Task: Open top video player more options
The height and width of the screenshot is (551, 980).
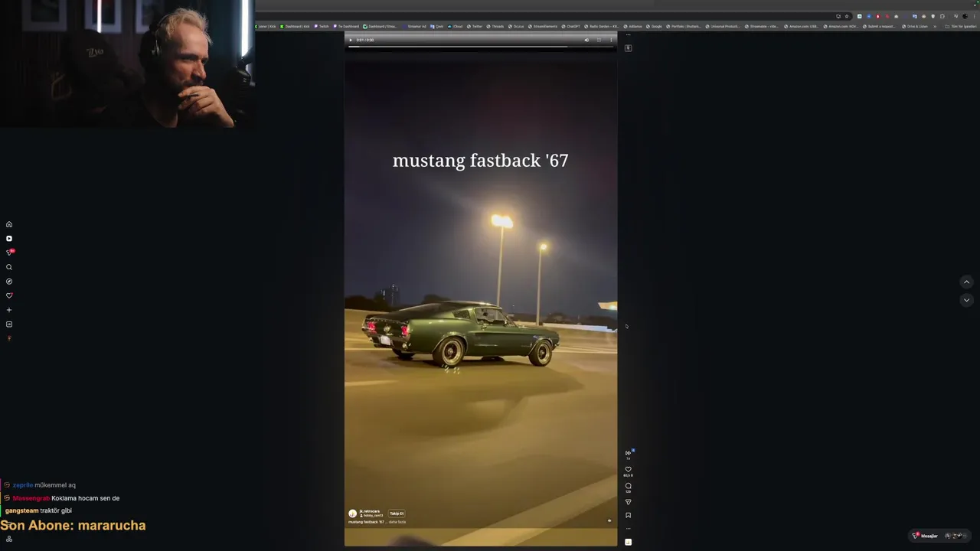Action: click(611, 40)
